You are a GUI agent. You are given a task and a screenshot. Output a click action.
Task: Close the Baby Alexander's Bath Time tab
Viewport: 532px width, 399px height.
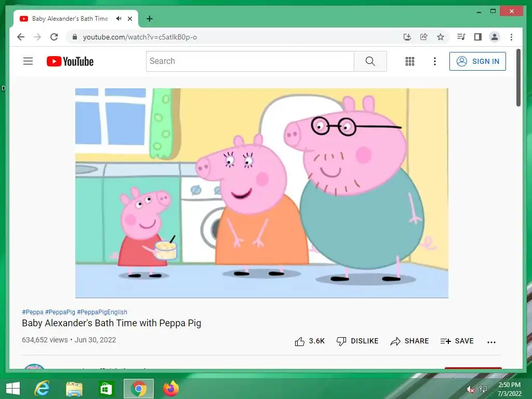pyautogui.click(x=130, y=19)
